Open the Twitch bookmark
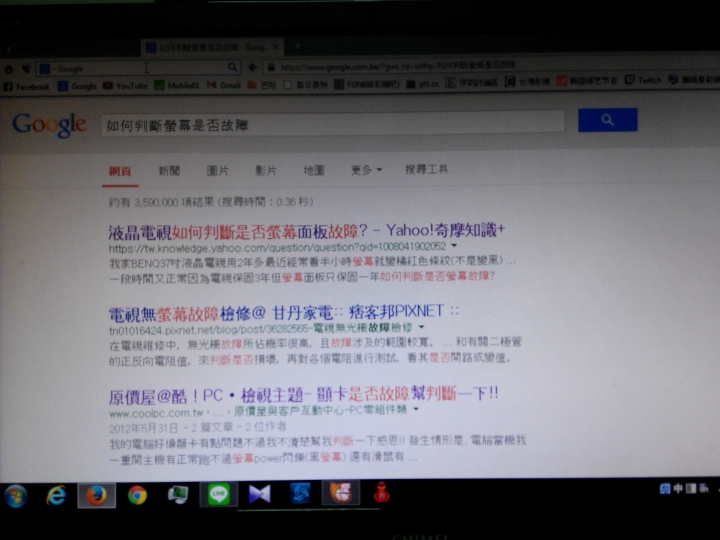 tap(643, 80)
